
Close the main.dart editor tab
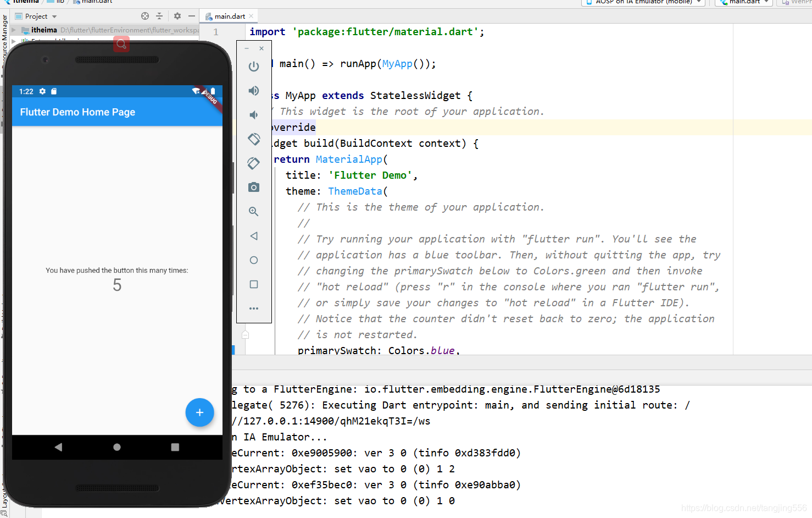tap(251, 16)
